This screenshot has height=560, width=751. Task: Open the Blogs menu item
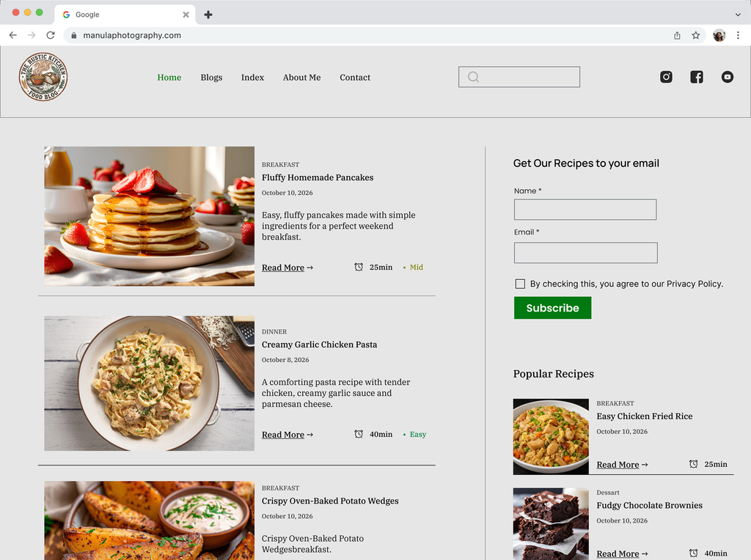click(x=211, y=77)
